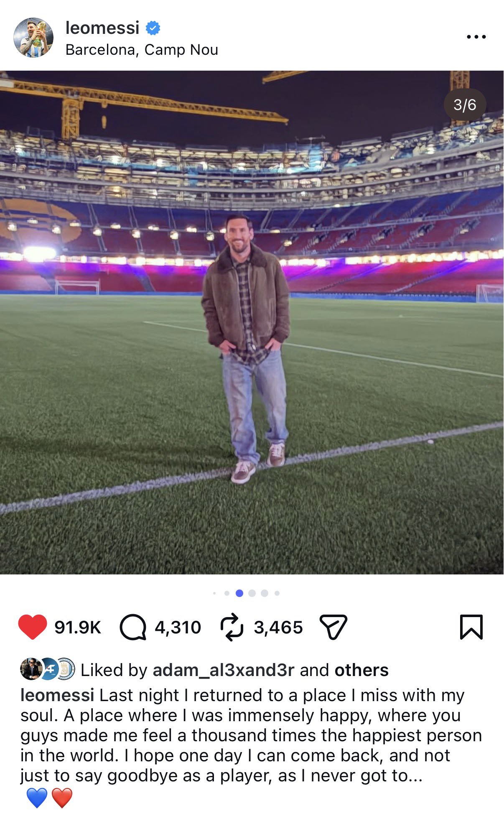View the 4,310 comments count
The image size is (504, 814).
(178, 627)
